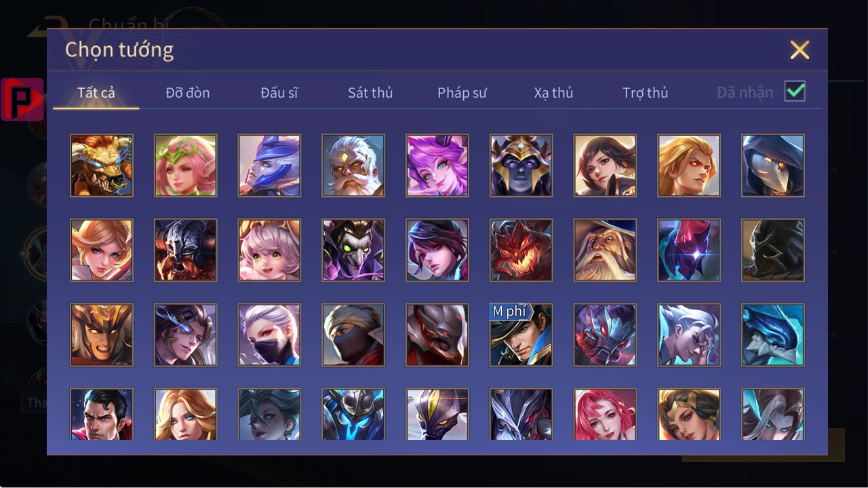Choose the hooded plague-mask hero portrait
The height and width of the screenshot is (488, 868).
pyautogui.click(x=773, y=166)
